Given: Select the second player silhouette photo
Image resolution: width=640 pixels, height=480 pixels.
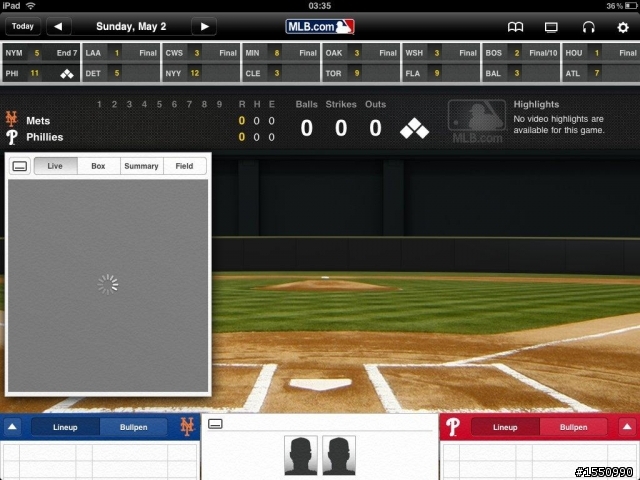Looking at the screenshot, I should point(339,456).
